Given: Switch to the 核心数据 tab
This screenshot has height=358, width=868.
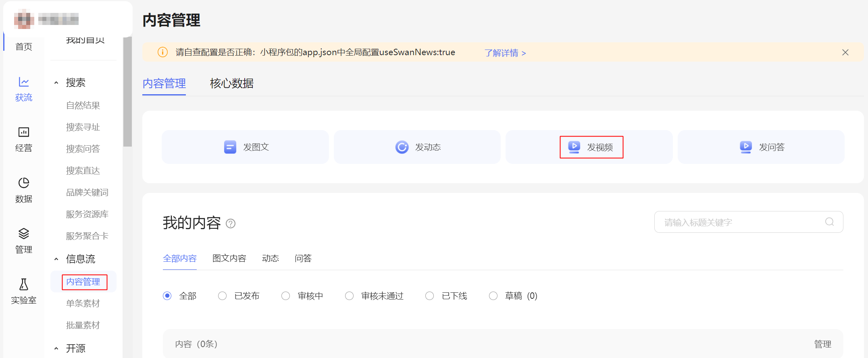Looking at the screenshot, I should click(232, 83).
